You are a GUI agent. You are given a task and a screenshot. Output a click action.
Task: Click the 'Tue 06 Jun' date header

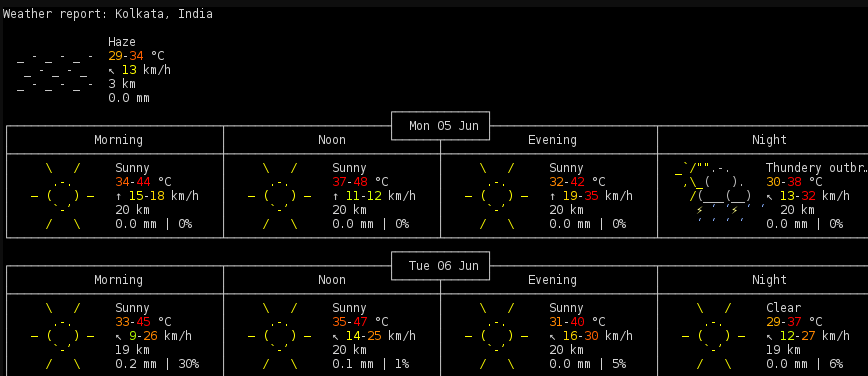tap(443, 266)
